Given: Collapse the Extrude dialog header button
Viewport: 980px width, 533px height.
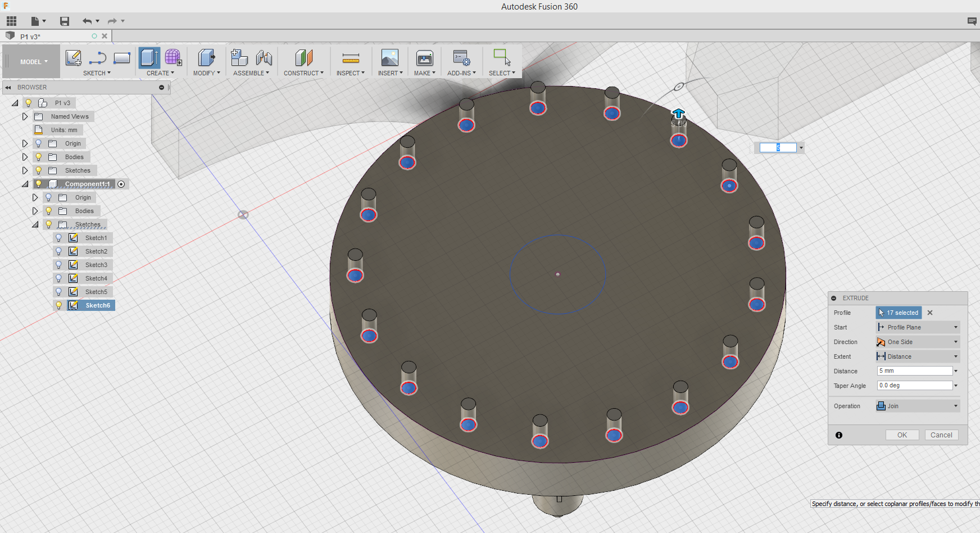Looking at the screenshot, I should (x=834, y=298).
